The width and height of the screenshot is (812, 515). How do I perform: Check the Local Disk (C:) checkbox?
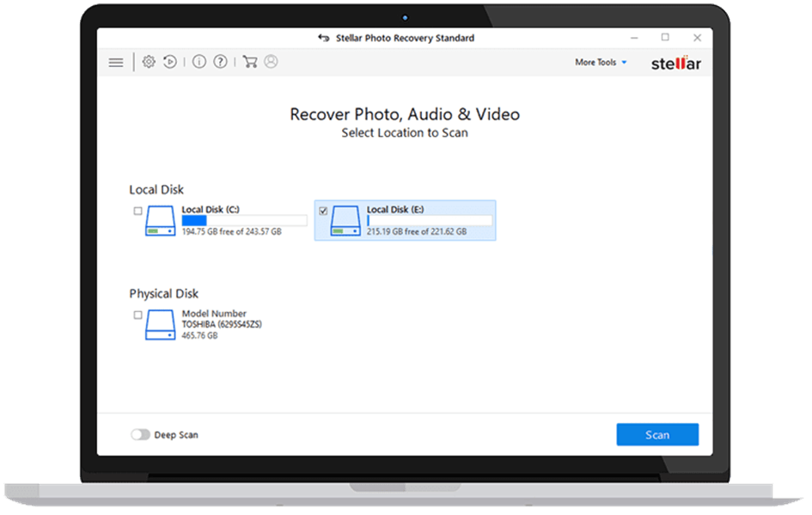pos(137,211)
